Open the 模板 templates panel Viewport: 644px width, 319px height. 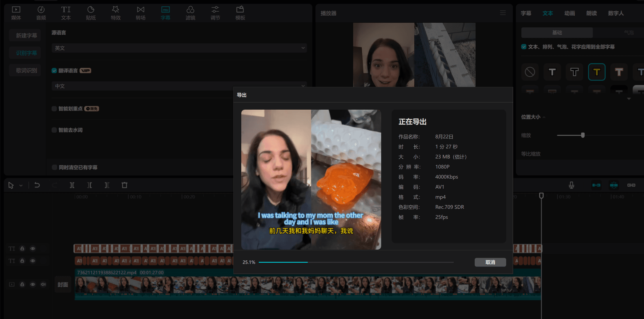point(240,13)
